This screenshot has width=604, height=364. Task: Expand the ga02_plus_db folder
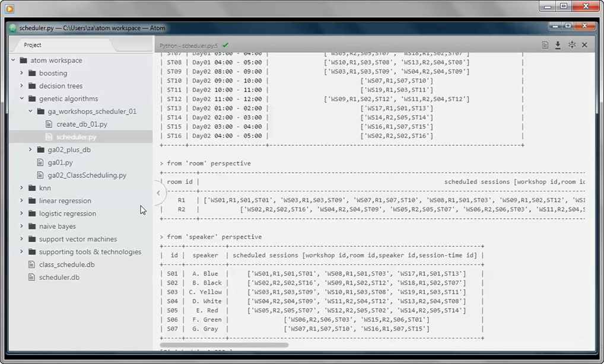(x=30, y=150)
